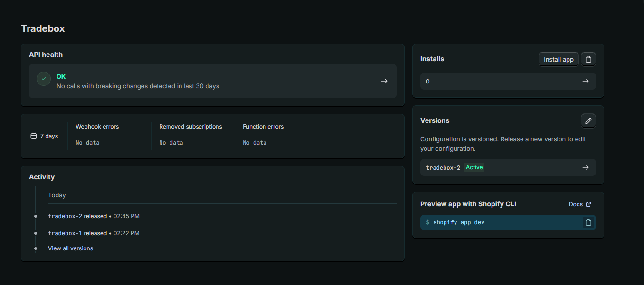Click the shopify app dev command text
The image size is (644, 285).
(x=458, y=222)
